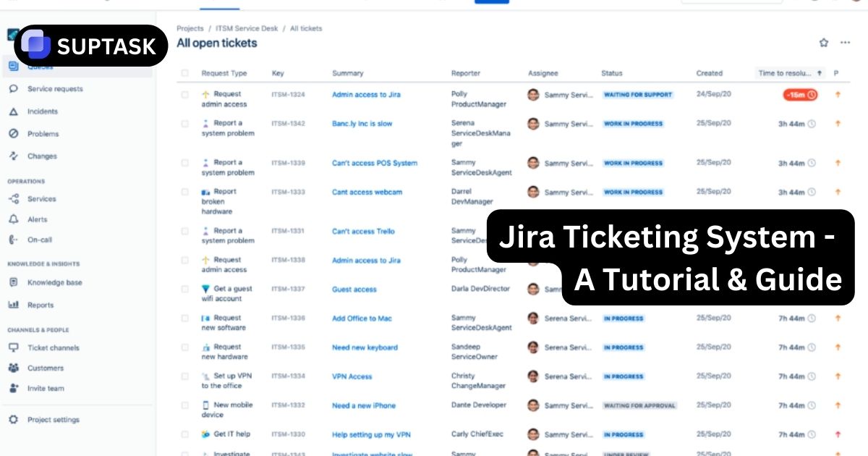Click the Report broken hardware type icon
868x456 pixels.
click(x=205, y=192)
